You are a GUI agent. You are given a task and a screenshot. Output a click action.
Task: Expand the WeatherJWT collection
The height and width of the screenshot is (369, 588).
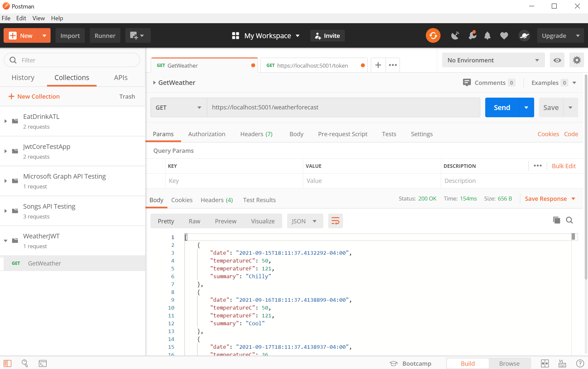click(x=5, y=241)
